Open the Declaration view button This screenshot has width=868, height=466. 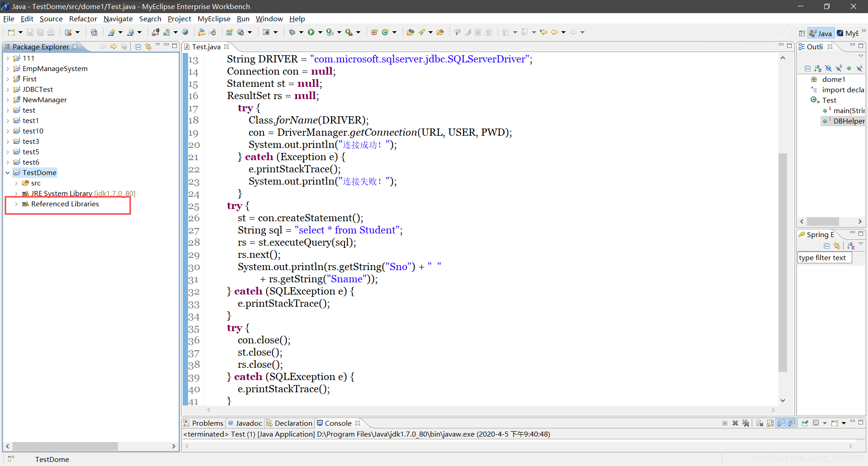[x=293, y=423]
